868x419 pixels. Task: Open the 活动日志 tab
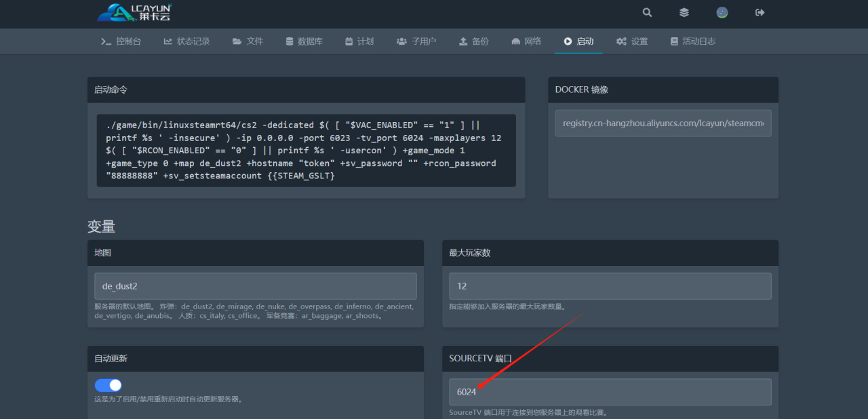pos(692,41)
